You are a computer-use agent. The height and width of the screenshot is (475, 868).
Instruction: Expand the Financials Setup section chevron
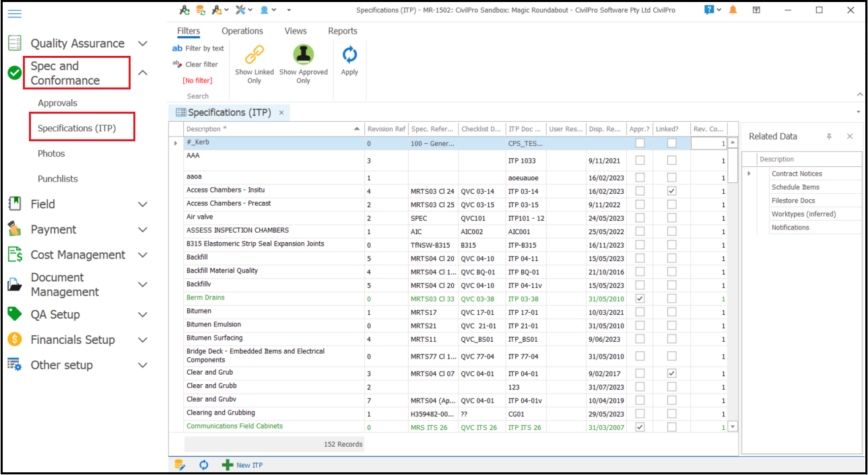tap(143, 340)
